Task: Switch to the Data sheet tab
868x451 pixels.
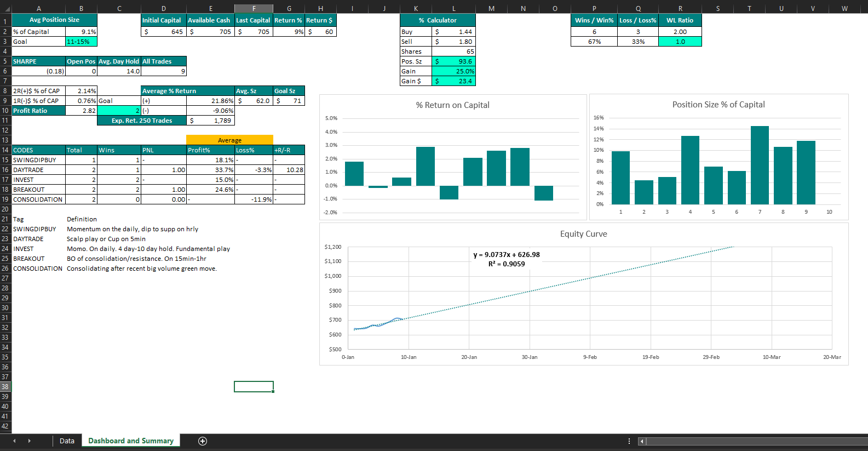Action: coord(67,441)
